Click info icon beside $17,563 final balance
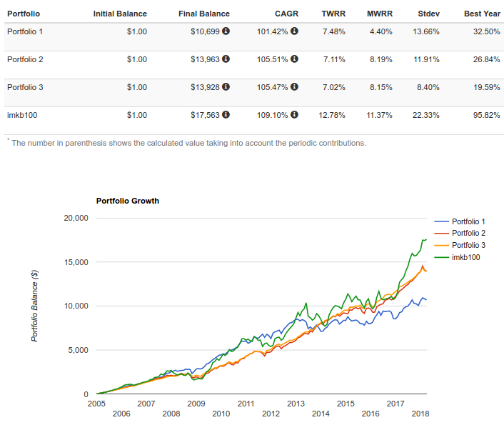The width and height of the screenshot is (504, 425). pos(226,114)
